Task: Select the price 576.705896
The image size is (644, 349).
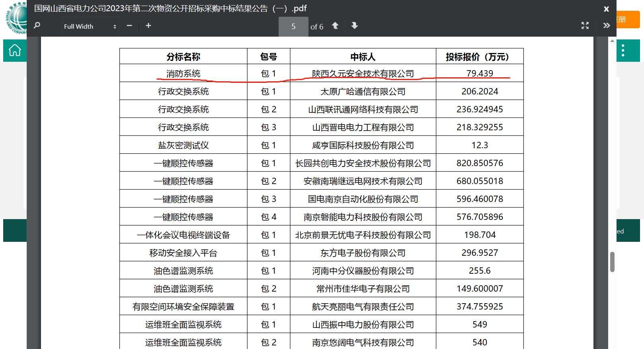Action: tap(480, 217)
